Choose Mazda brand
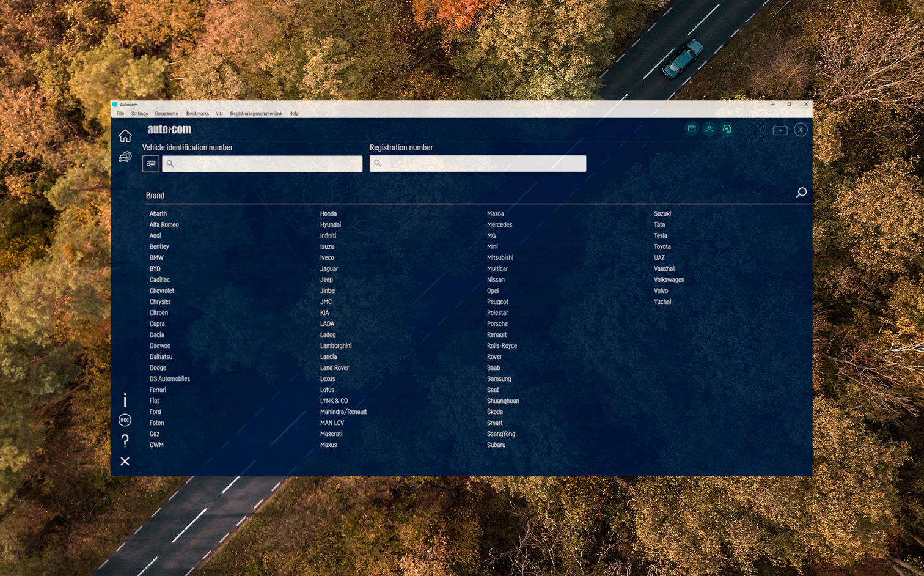 (x=496, y=214)
